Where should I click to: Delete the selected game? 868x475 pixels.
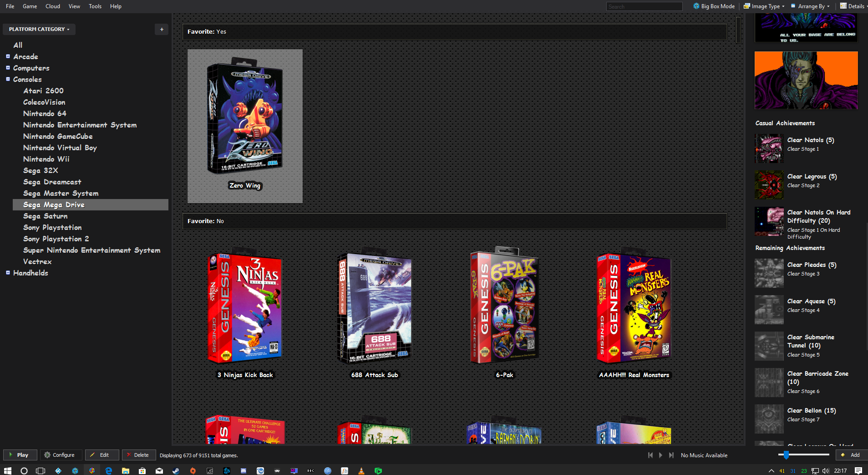point(138,455)
